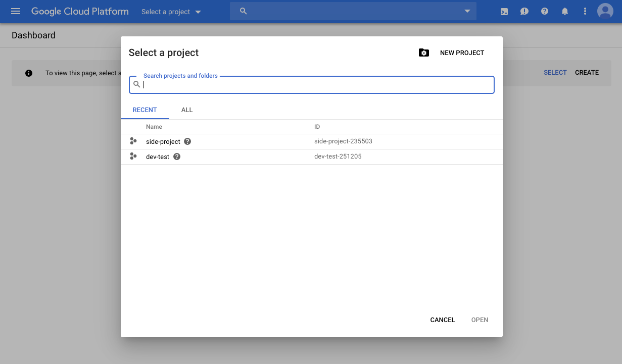Viewport: 622px width, 364px height.
Task: Click the ID column header
Action: click(x=317, y=127)
